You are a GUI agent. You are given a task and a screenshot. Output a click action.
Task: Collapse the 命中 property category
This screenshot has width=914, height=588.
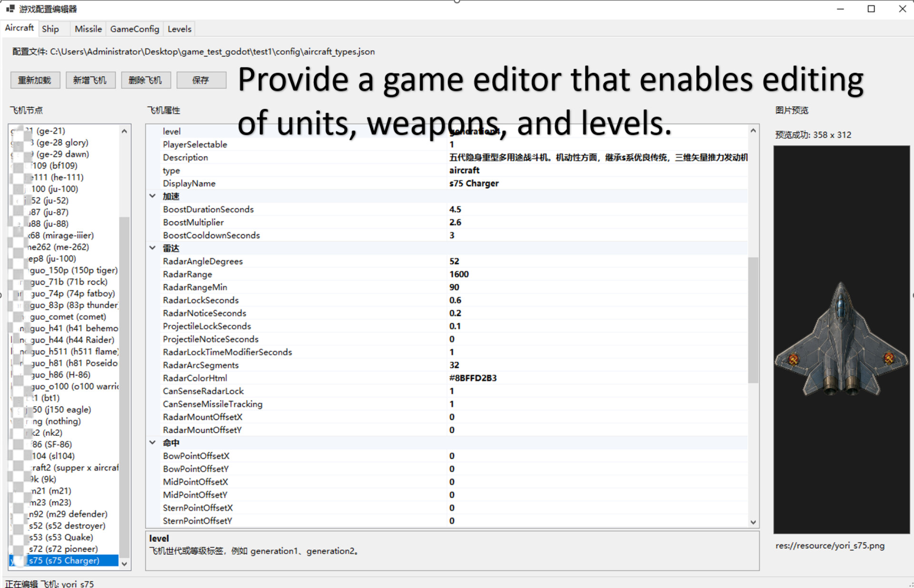152,442
